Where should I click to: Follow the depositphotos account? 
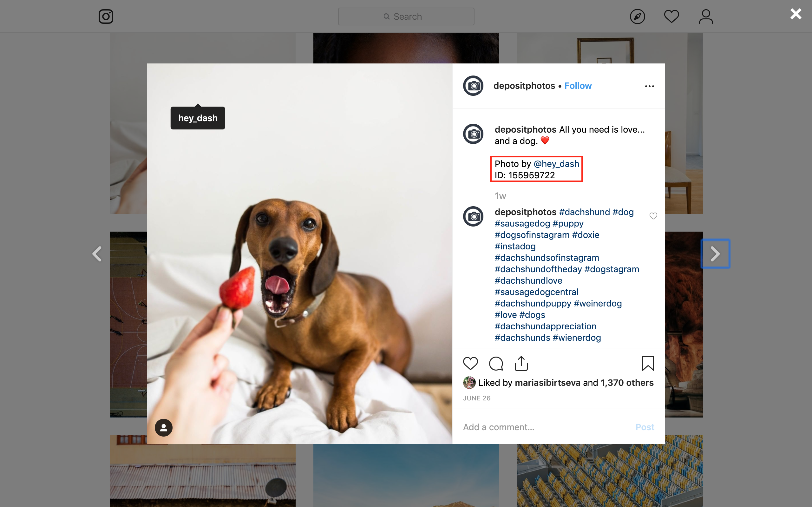(x=577, y=85)
